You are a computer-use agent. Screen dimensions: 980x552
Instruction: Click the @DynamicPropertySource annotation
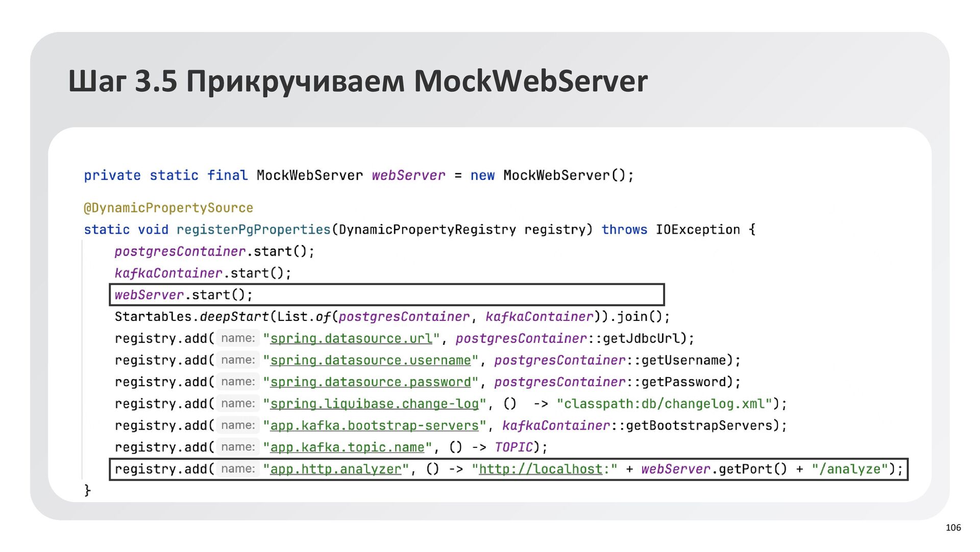(x=168, y=208)
